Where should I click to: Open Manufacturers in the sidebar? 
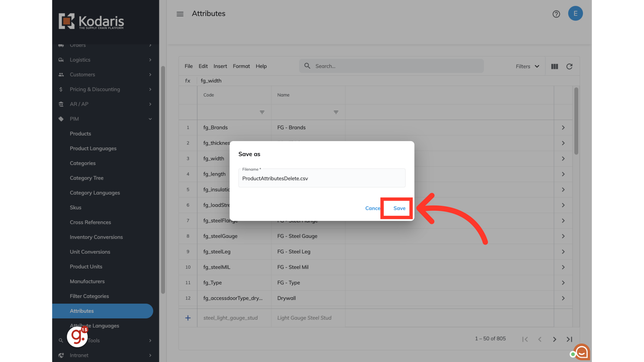tap(87, 282)
